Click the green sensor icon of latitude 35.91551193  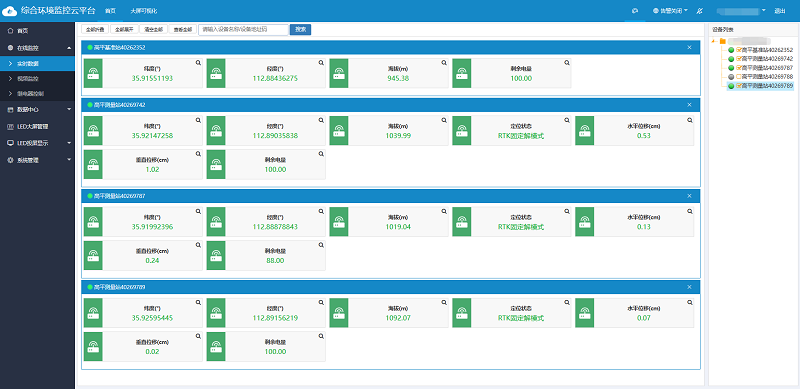[x=93, y=73]
